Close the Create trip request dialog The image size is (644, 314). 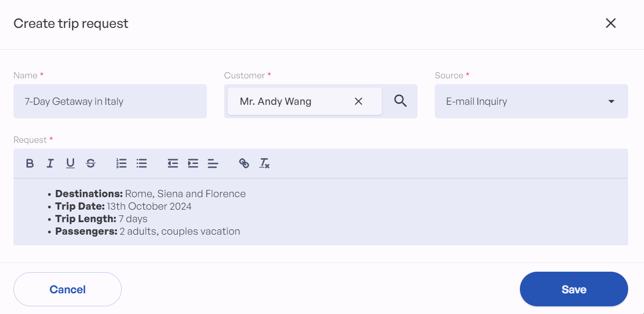click(x=611, y=23)
